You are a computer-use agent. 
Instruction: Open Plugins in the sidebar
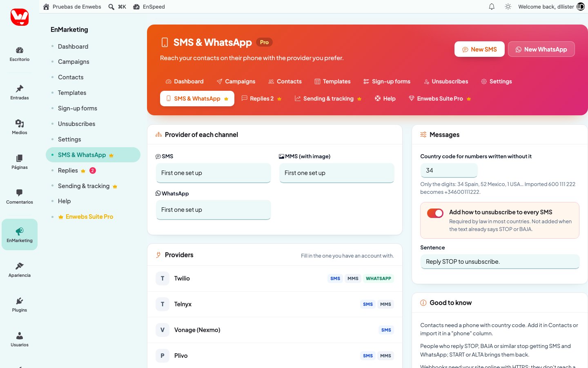tap(20, 305)
